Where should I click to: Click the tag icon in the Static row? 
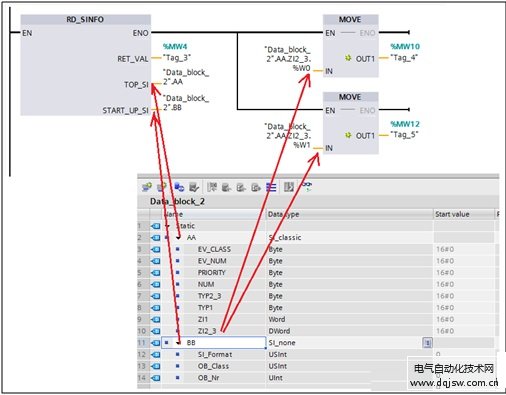tap(155, 226)
